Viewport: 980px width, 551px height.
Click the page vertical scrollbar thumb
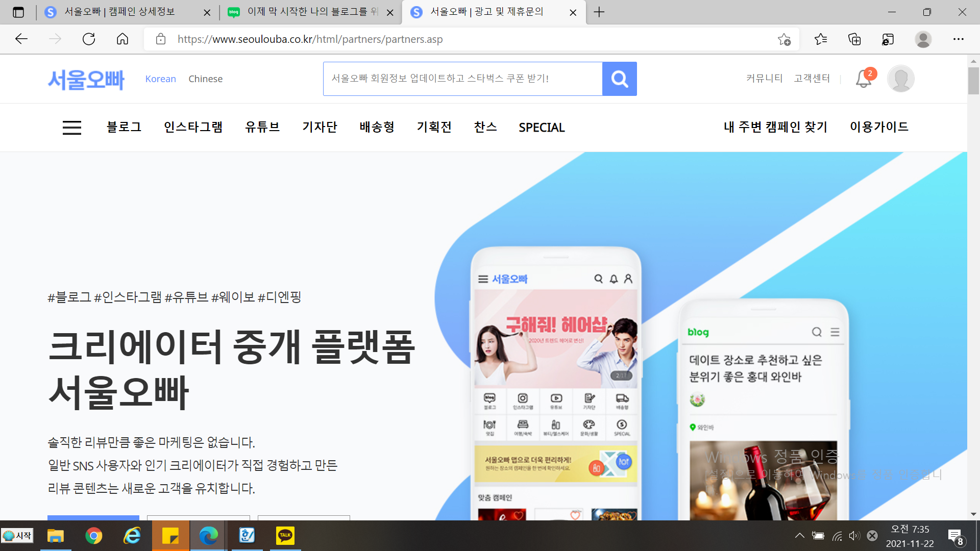[973, 81]
